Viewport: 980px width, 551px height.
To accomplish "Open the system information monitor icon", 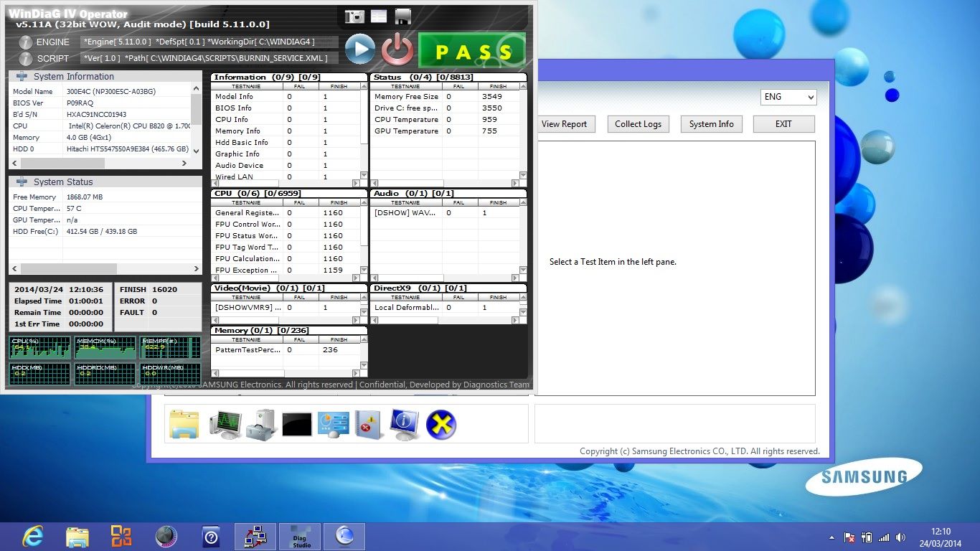I will (405, 424).
